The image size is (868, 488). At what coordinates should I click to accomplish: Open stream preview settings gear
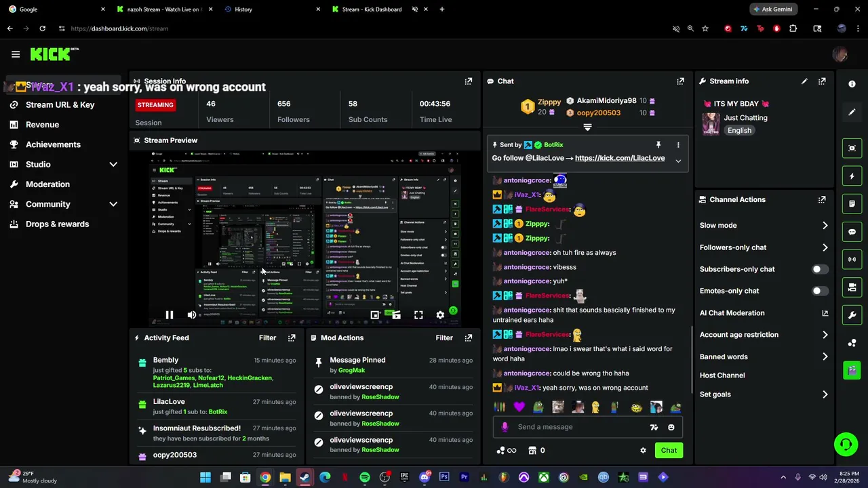click(x=440, y=314)
